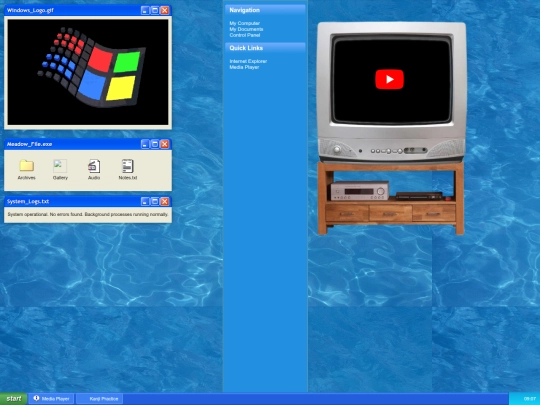Screen dimensions: 540x405
Task: Open the Archives folder icon
Action: (x=27, y=169)
